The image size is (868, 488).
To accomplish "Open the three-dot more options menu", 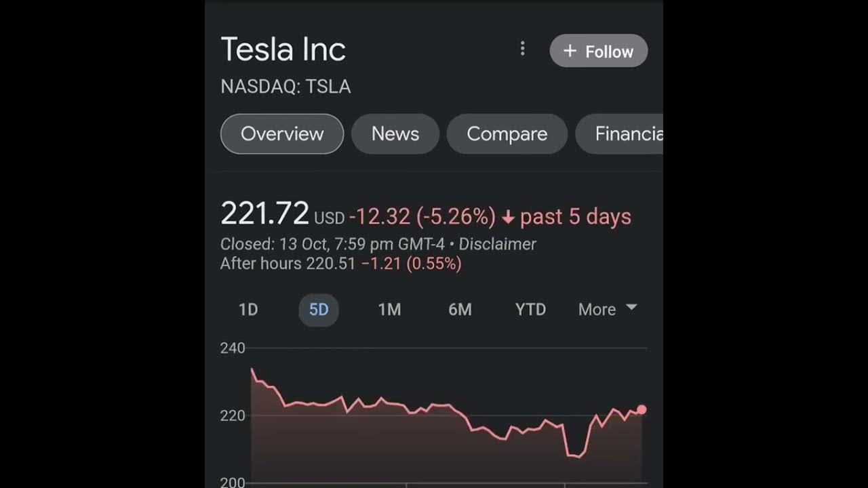I will click(x=522, y=49).
